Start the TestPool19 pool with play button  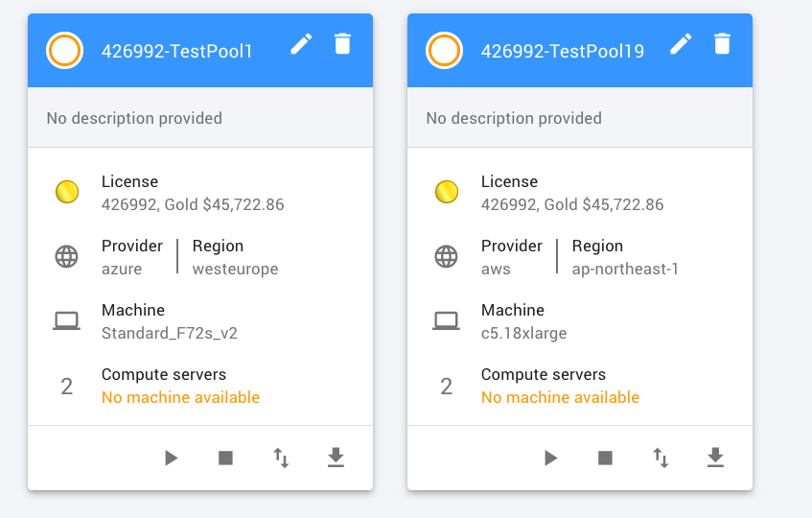[550, 458]
